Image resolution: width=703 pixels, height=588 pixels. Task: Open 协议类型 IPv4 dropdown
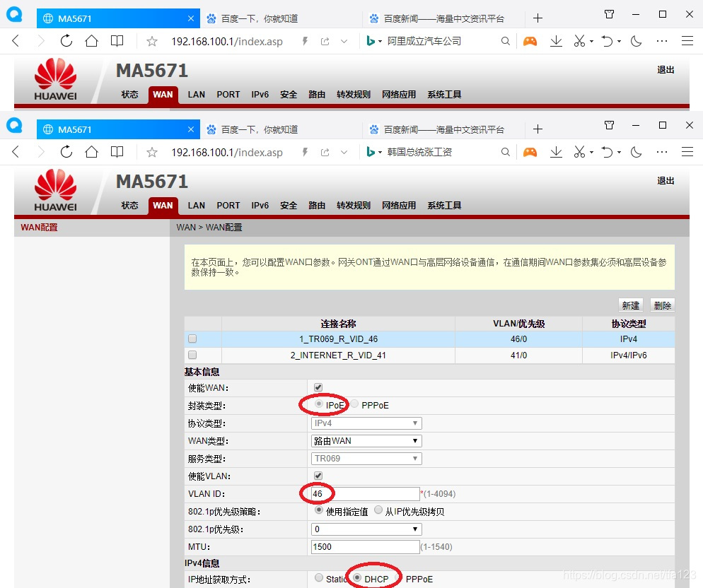coord(366,423)
